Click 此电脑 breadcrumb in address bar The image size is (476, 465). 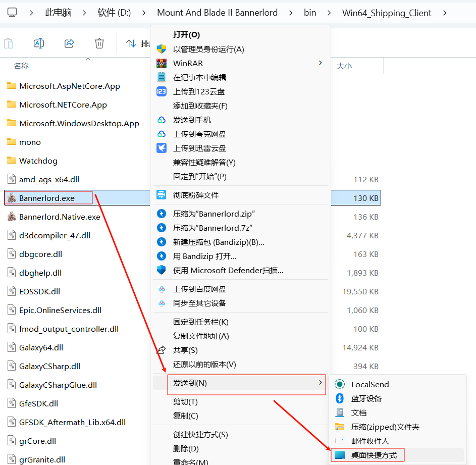(58, 13)
